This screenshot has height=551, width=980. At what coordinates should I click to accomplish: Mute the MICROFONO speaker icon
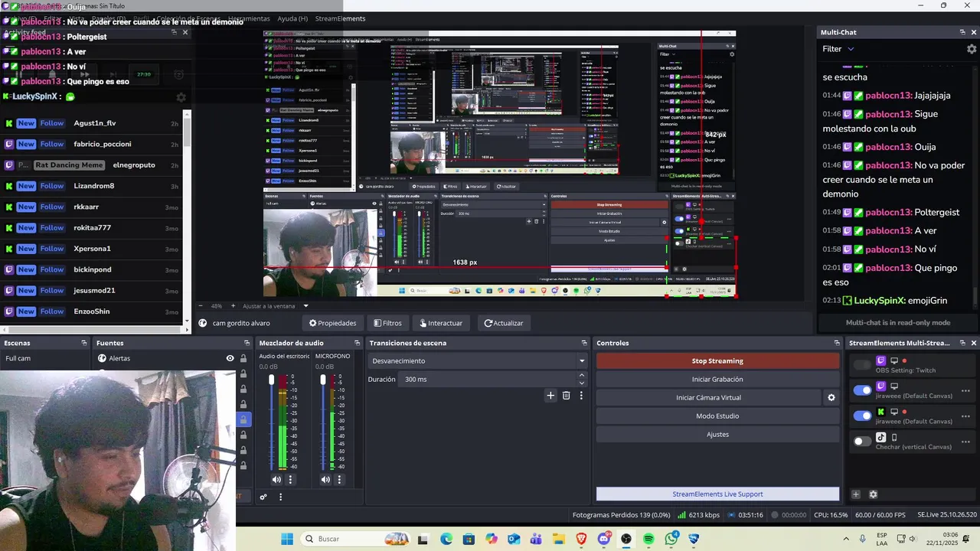tap(325, 480)
